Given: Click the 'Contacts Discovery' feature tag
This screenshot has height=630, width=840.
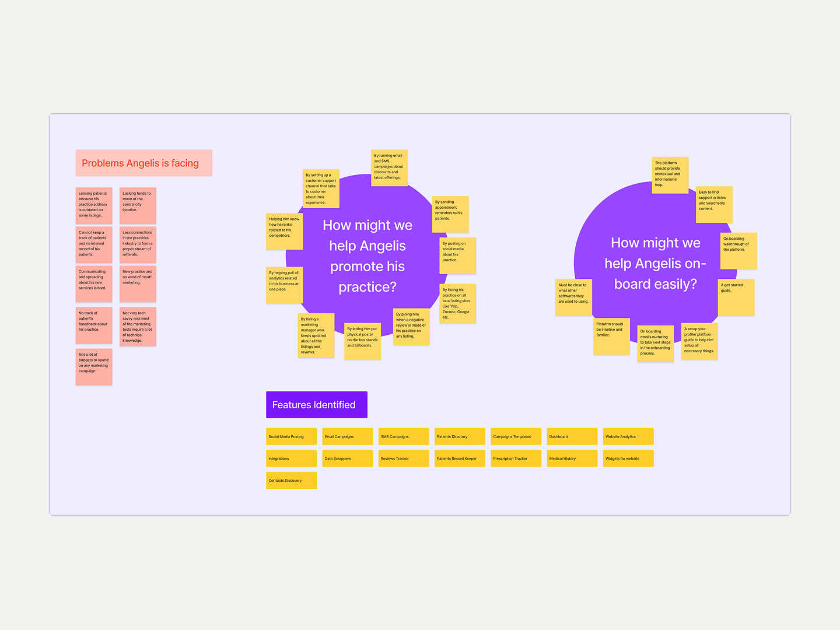Looking at the screenshot, I should [x=291, y=481].
